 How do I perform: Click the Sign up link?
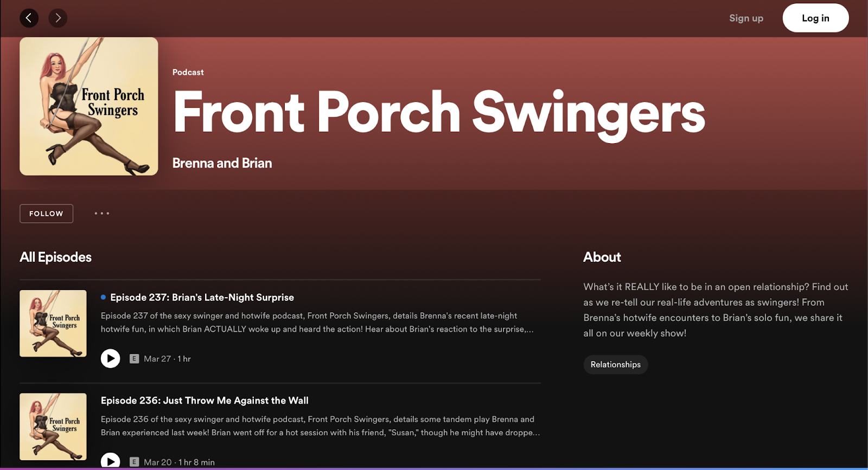point(746,18)
